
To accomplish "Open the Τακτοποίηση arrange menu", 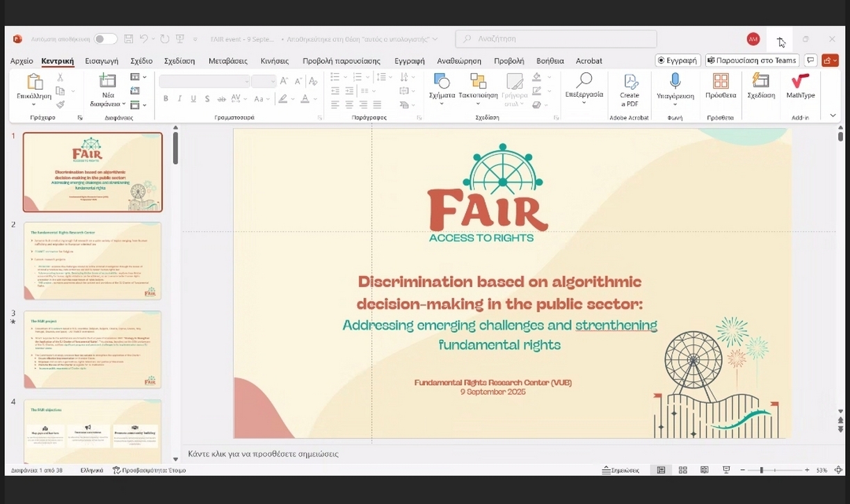I will coord(478,88).
